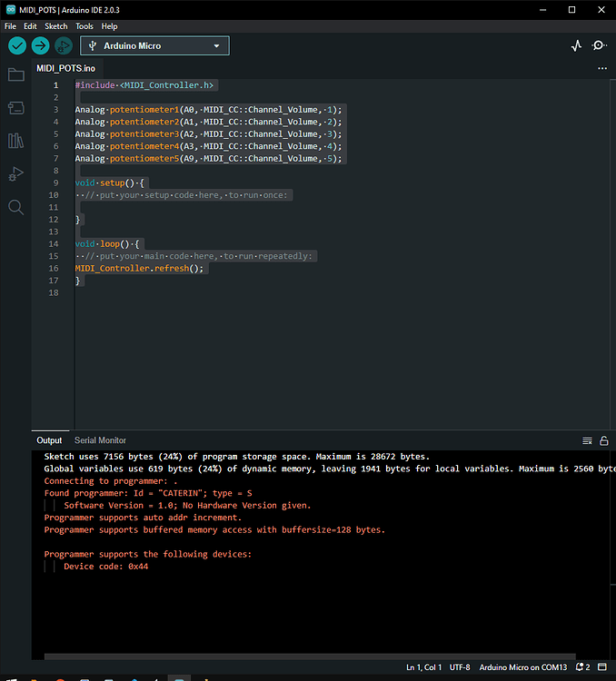Open the Sketch menu

(x=56, y=26)
